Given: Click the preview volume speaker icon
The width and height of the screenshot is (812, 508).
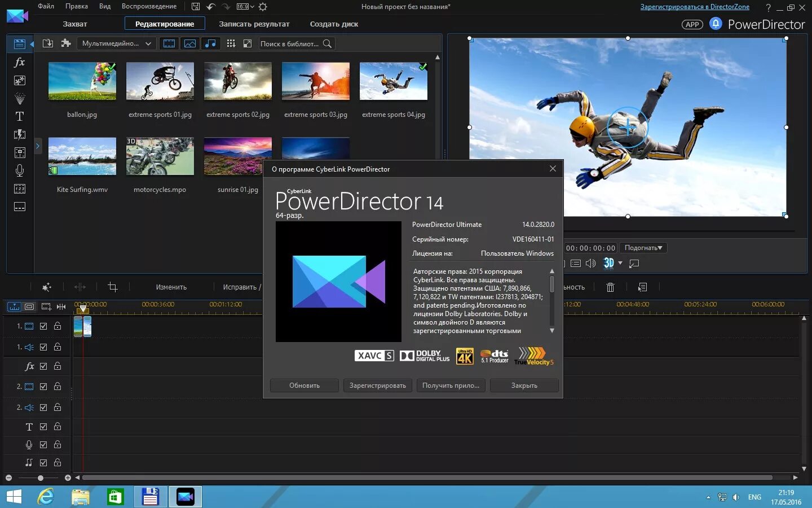Looking at the screenshot, I should click(590, 263).
